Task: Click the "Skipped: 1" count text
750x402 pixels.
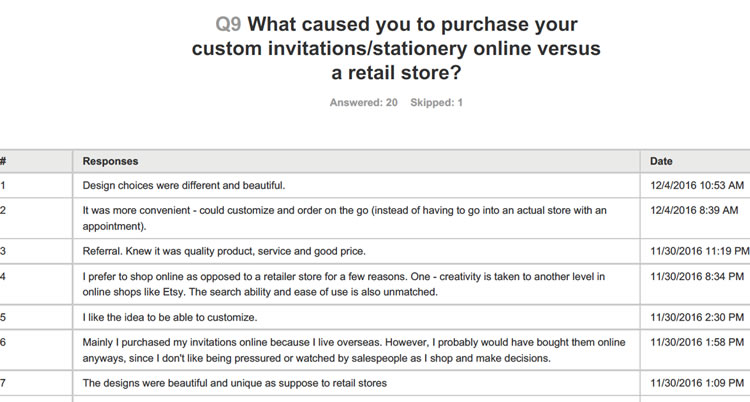Action: [436, 102]
